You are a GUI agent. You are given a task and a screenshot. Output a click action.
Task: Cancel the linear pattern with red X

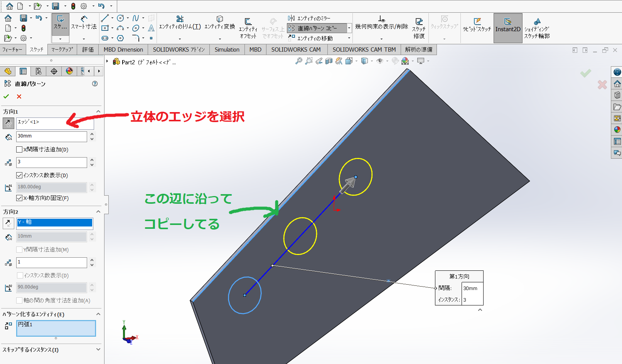point(19,97)
